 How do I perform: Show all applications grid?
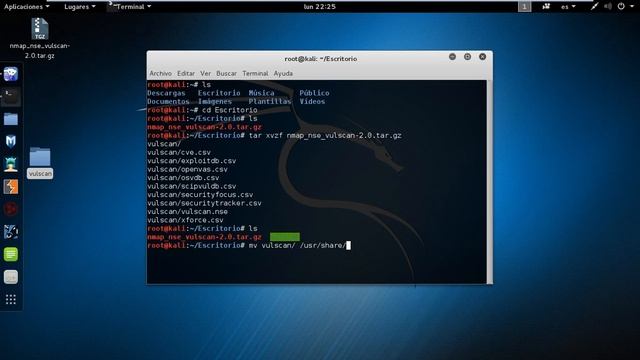(11, 300)
